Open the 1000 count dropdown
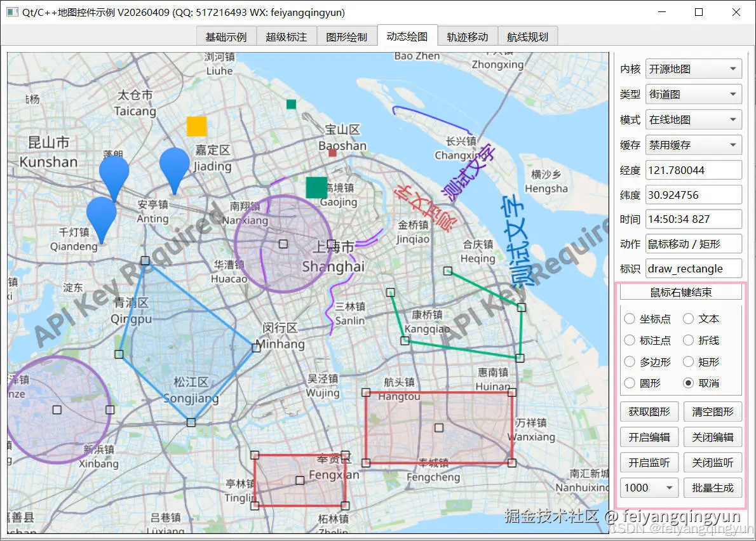The height and width of the screenshot is (541, 756). point(649,488)
